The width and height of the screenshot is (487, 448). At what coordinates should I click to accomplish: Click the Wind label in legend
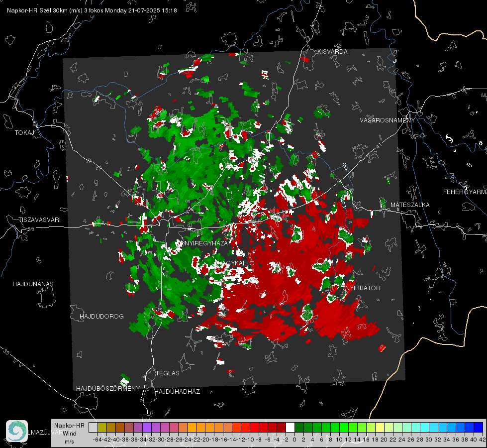(x=70, y=434)
